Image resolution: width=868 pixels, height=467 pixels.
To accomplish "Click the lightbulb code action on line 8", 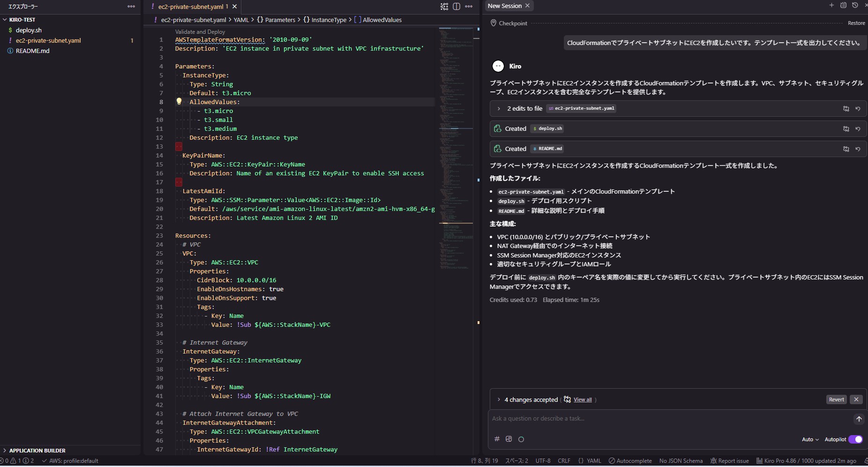I will (179, 101).
